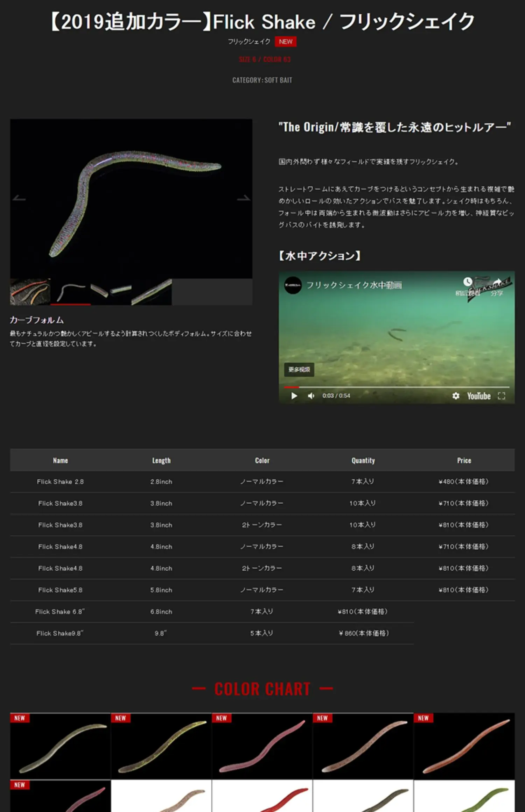Go to the next product image arrow

click(x=244, y=198)
